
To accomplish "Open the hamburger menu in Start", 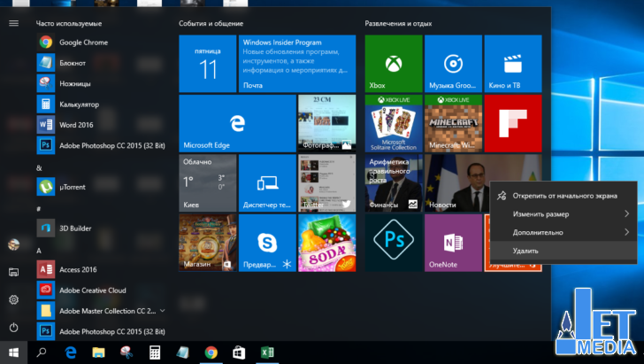I will click(13, 23).
